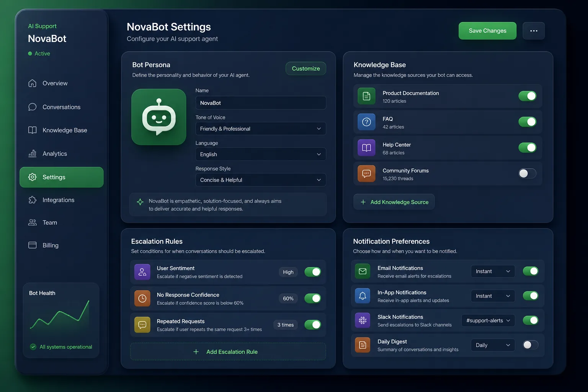588x392 pixels.
Task: Click the Bot Health line chart
Action: 60,315
